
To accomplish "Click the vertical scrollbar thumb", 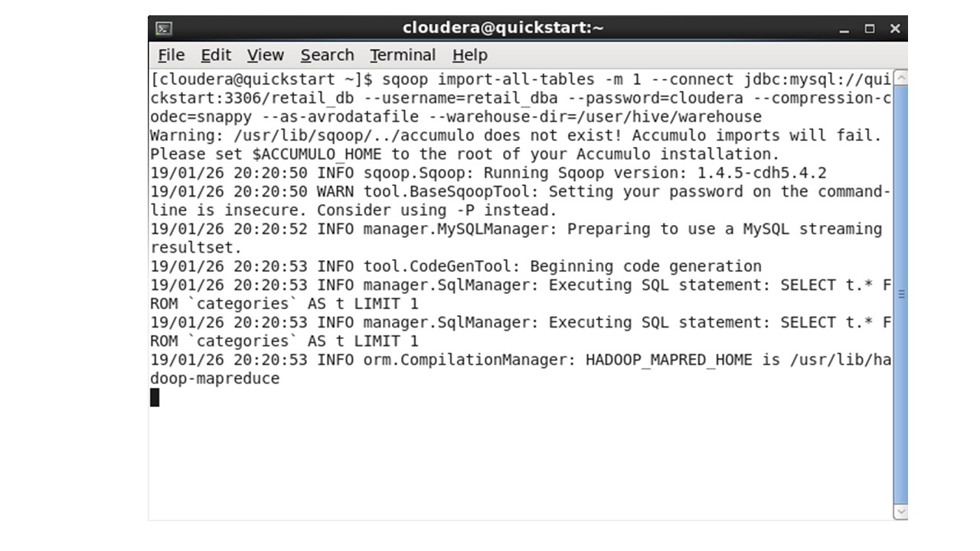I will [900, 295].
